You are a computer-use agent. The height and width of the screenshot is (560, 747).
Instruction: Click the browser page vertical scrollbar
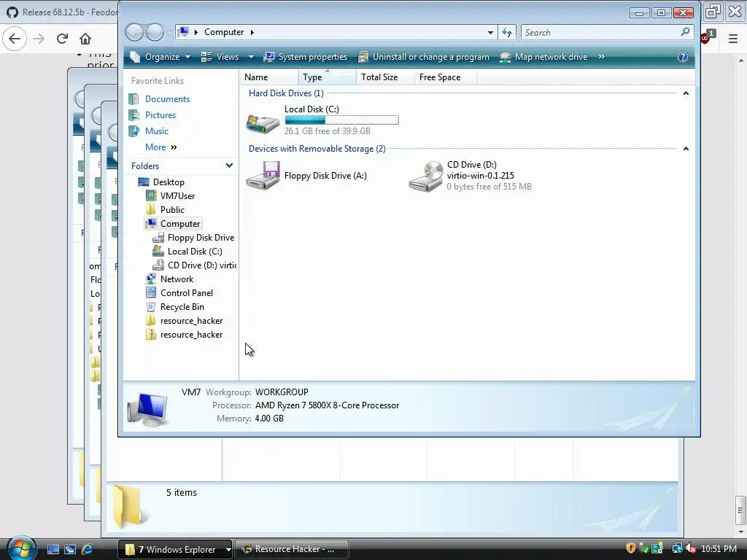[740, 510]
